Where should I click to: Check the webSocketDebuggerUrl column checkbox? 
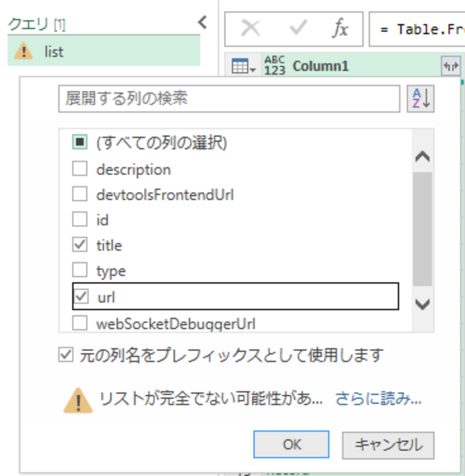(80, 323)
